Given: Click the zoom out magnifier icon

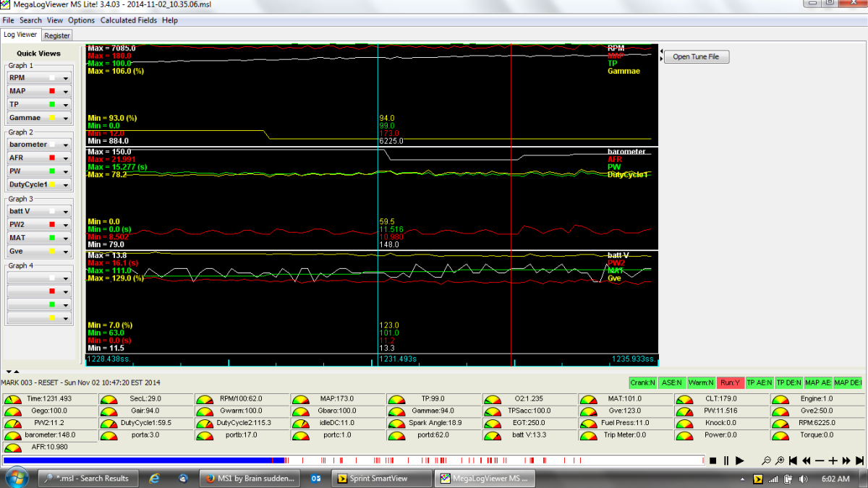Looking at the screenshot, I should (766, 461).
